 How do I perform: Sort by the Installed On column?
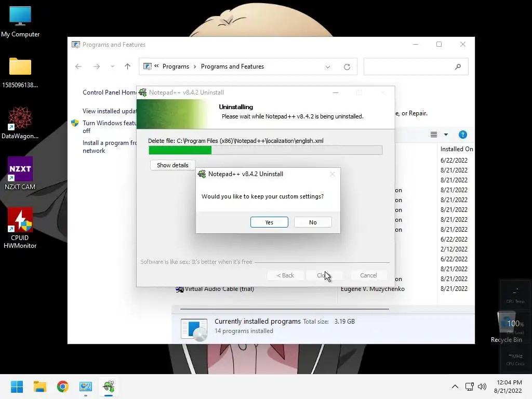pos(456,149)
